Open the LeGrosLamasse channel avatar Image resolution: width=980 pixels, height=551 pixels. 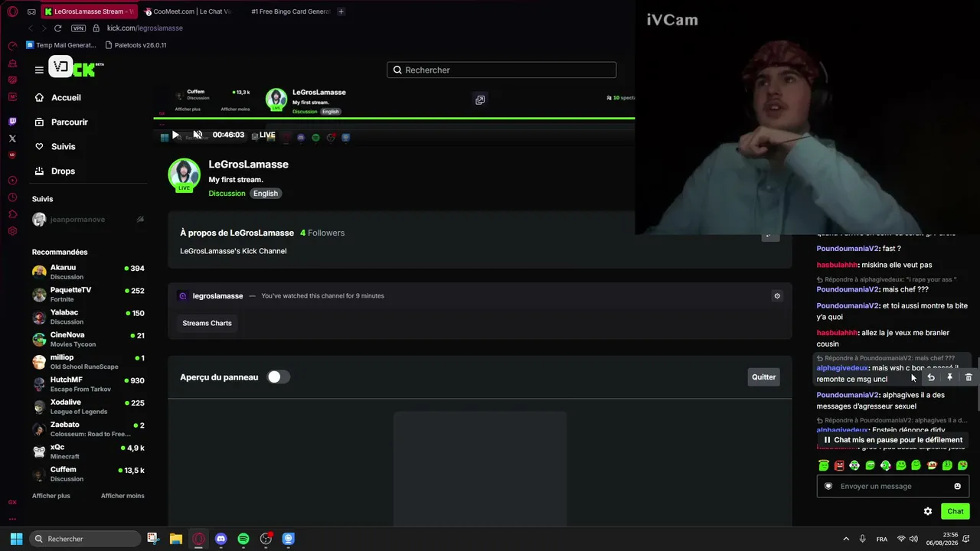coord(184,174)
